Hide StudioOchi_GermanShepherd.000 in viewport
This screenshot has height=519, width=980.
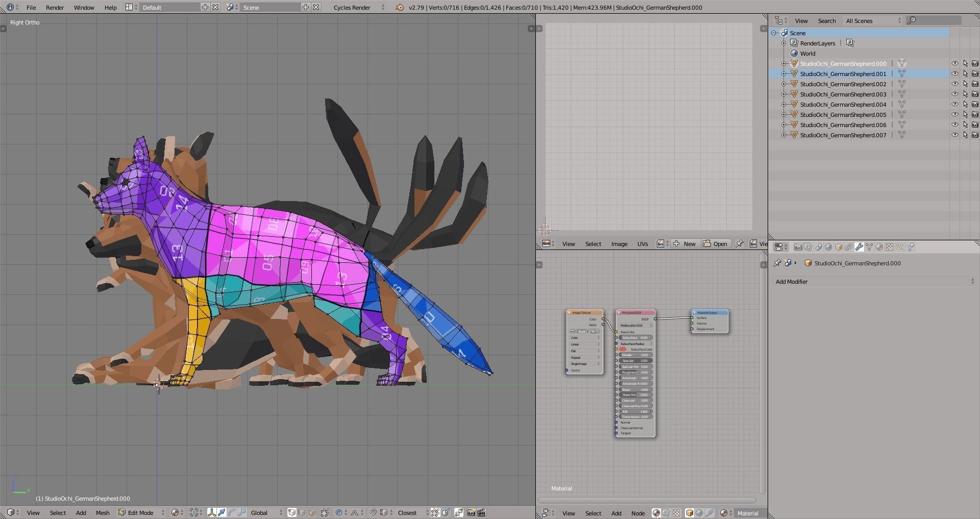pos(955,64)
